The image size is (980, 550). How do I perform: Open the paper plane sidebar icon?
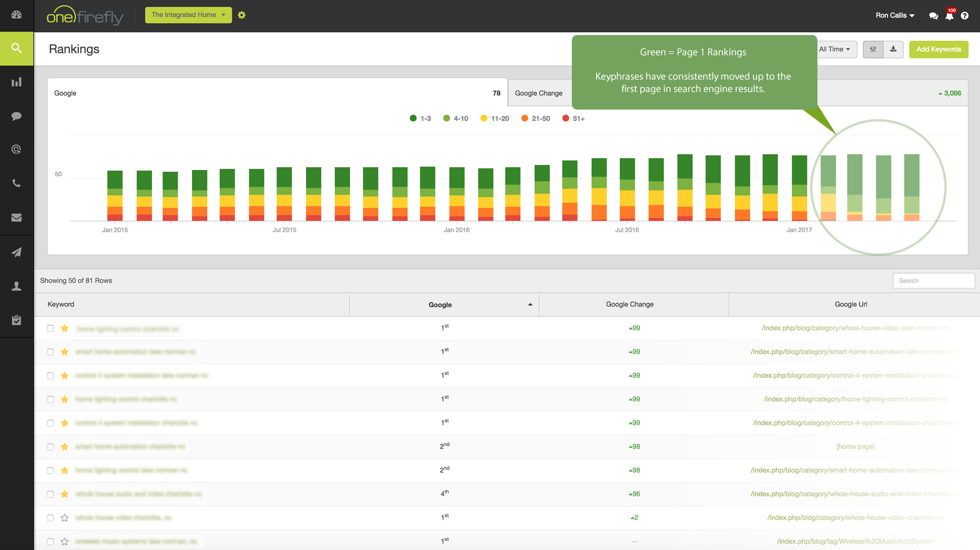point(16,252)
